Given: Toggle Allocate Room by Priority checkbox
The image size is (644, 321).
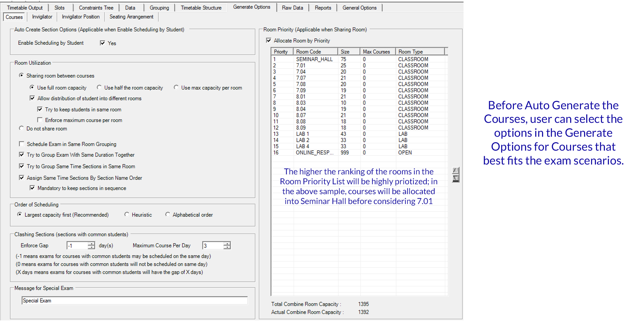Looking at the screenshot, I should 269,40.
